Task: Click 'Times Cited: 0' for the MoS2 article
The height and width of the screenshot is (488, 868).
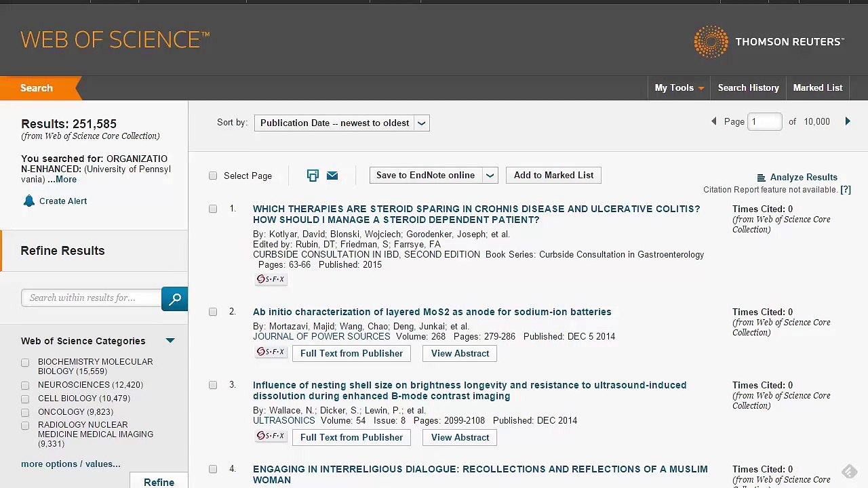Action: 762,312
